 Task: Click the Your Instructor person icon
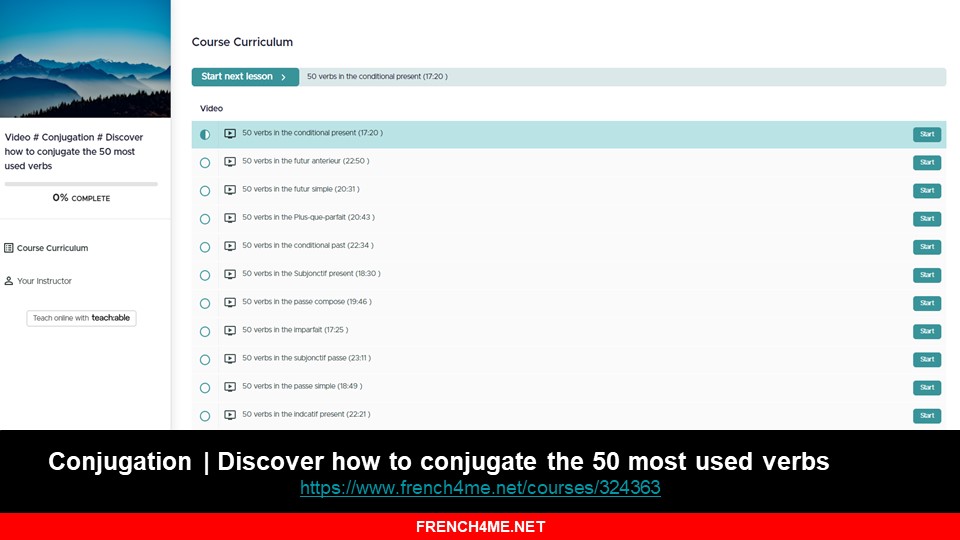pyautogui.click(x=9, y=281)
